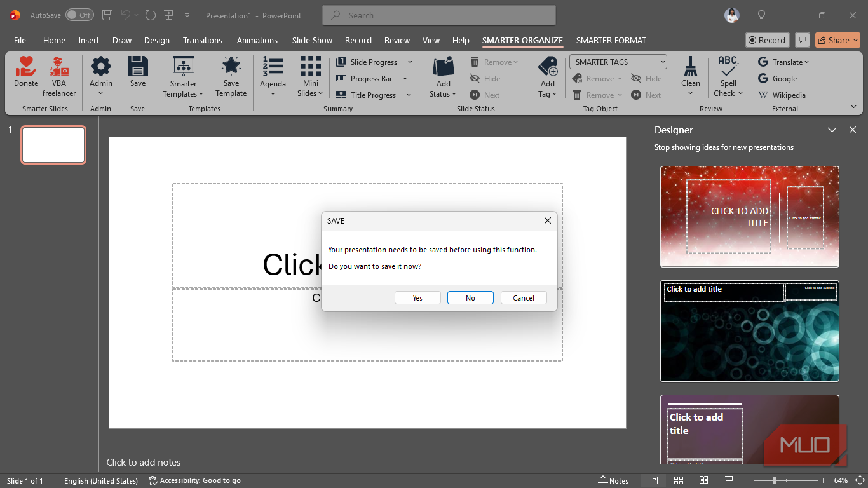Screen dimensions: 868x488
Task: Choose the teal circles design idea
Action: [x=750, y=331]
